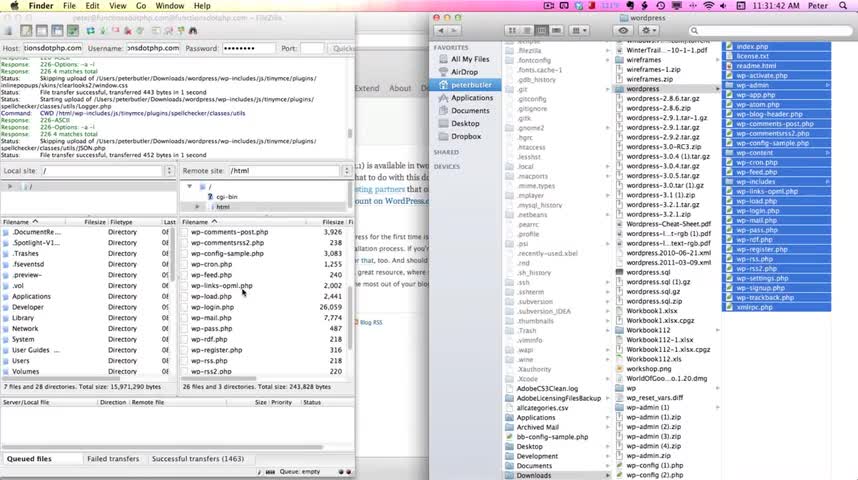Open Local site path dropdown
The height and width of the screenshot is (480, 858).
[169, 171]
